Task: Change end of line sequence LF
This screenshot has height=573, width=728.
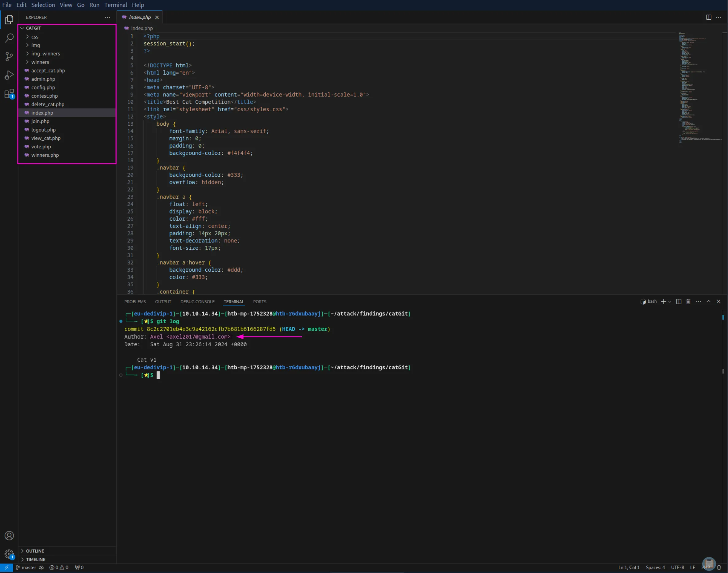Action: click(692, 568)
